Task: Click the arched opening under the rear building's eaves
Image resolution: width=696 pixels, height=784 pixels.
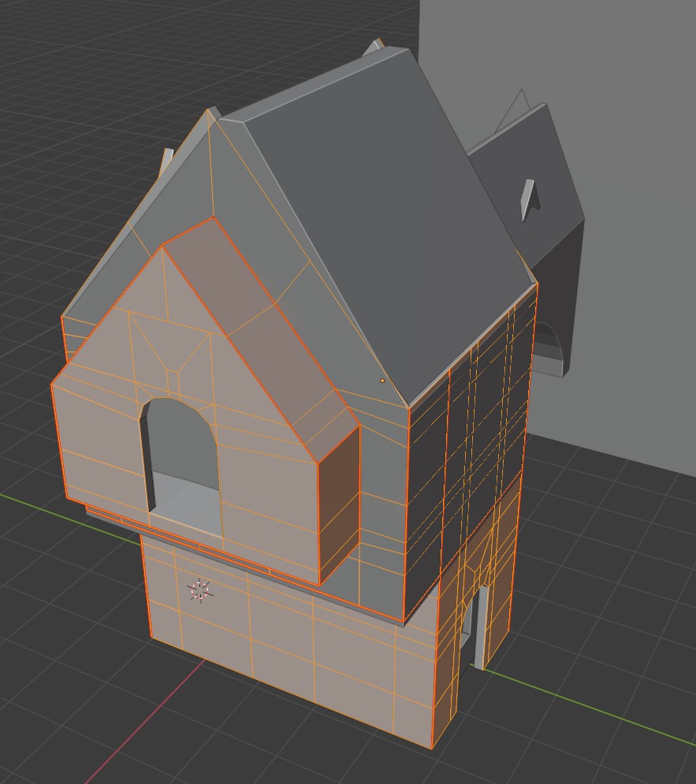Action: pyautogui.click(x=548, y=345)
